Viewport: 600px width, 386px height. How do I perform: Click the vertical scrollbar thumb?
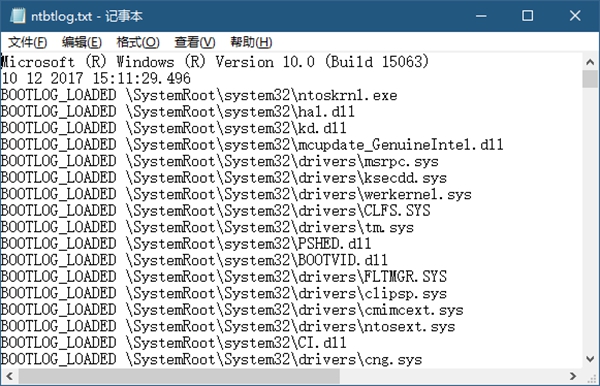[x=590, y=79]
